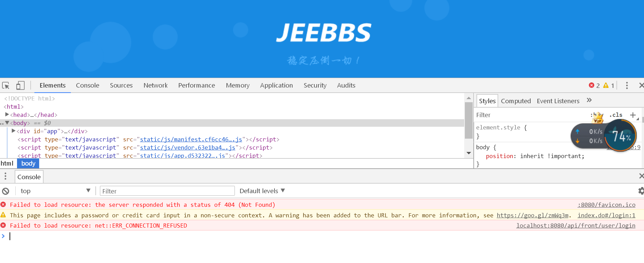Open the Performance tab
Image resolution: width=644 pixels, height=263 pixels.
pyautogui.click(x=197, y=86)
